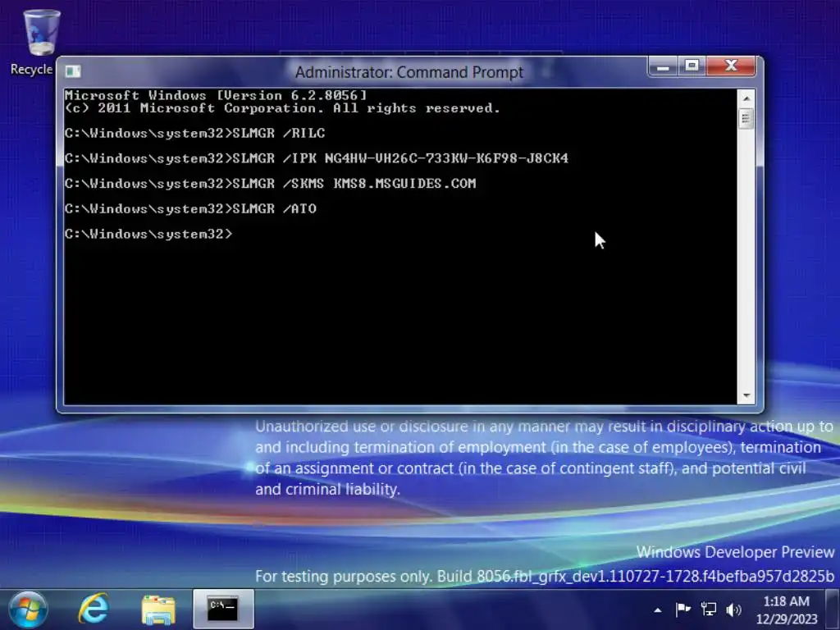This screenshot has width=840, height=630.
Task: Click the Microsoft Windows Version 6.2.8056 line
Action: pos(216,95)
